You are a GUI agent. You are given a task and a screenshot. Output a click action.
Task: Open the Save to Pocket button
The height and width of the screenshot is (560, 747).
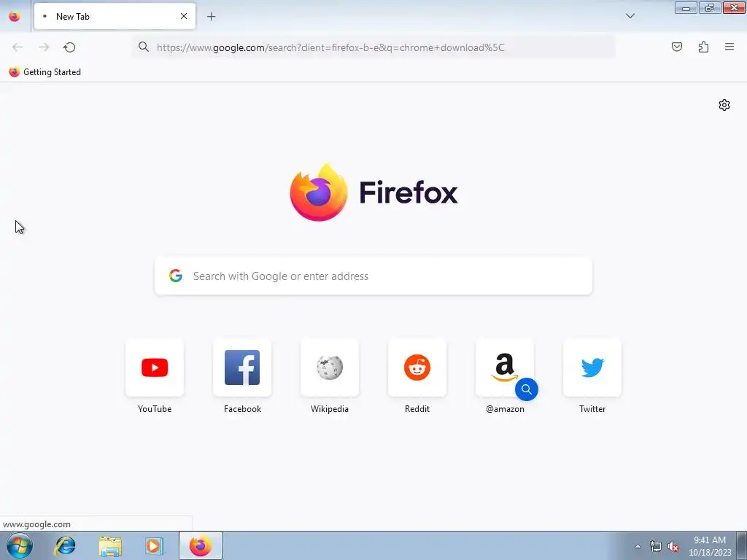[x=676, y=47]
